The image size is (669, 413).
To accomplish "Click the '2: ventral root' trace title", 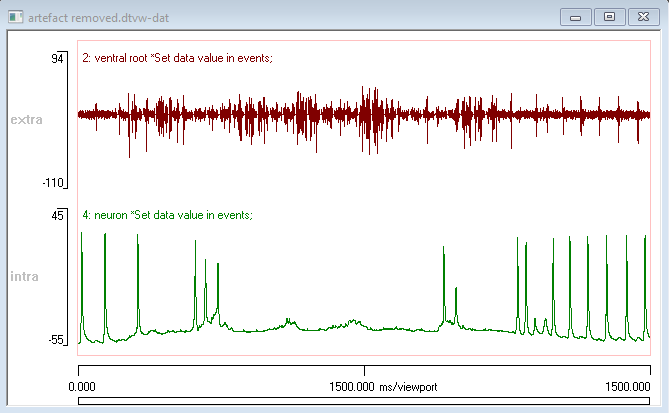I will [x=177, y=59].
